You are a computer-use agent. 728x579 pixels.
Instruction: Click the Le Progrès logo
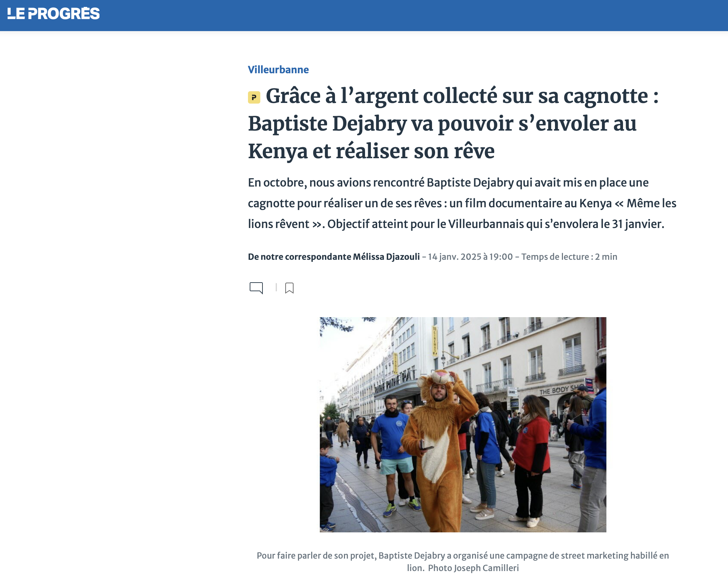[x=54, y=14]
